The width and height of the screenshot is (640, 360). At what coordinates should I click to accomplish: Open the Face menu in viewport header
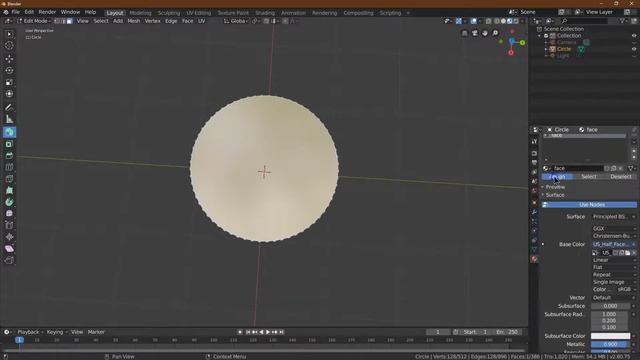(187, 21)
